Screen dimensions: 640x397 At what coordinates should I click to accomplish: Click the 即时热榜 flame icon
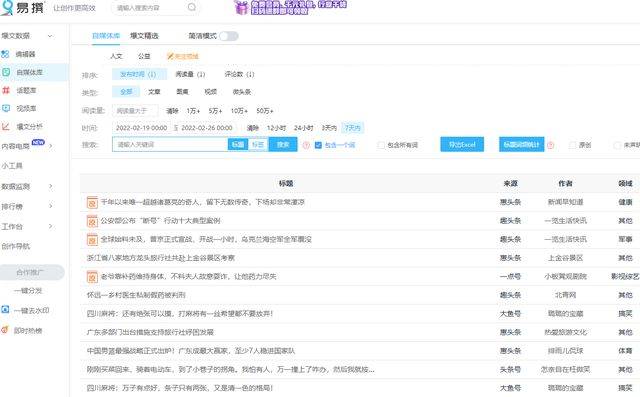tap(5, 330)
